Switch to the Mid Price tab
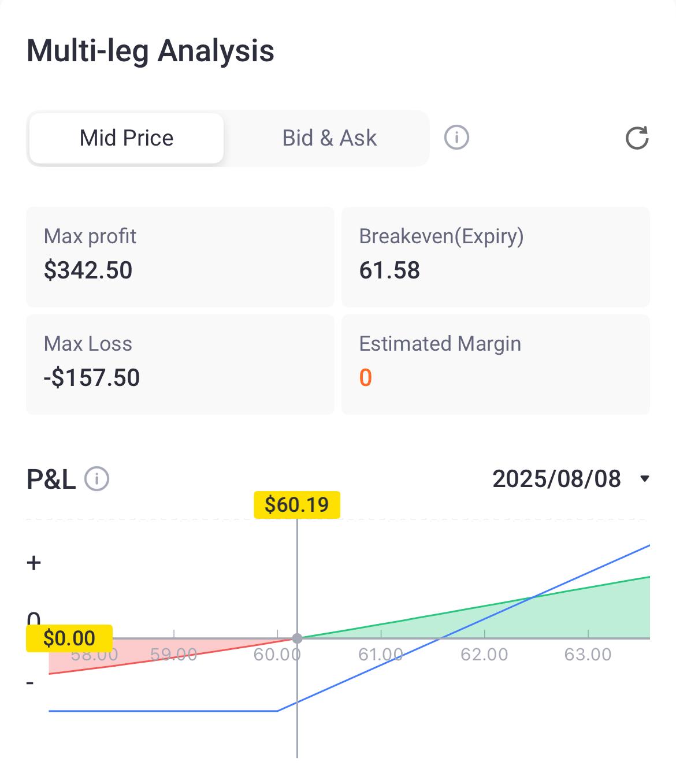Viewport: 676px width, 784px height. point(127,139)
